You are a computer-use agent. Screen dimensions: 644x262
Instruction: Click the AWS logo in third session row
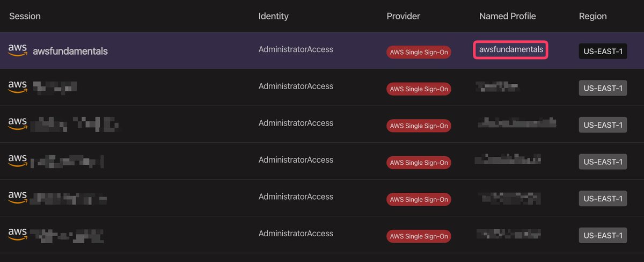(x=18, y=123)
